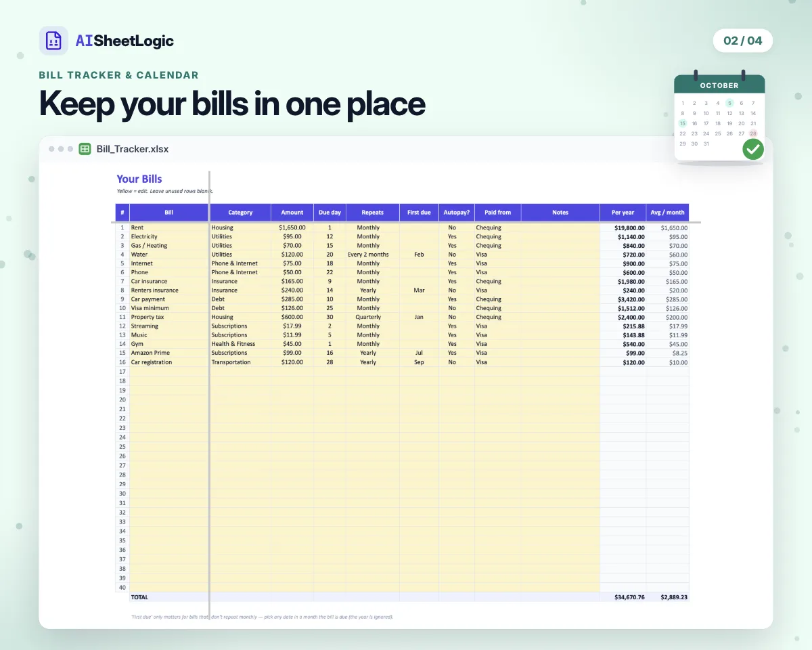The height and width of the screenshot is (650, 812).
Task: Click row number 17 in the sheet
Action: point(122,372)
